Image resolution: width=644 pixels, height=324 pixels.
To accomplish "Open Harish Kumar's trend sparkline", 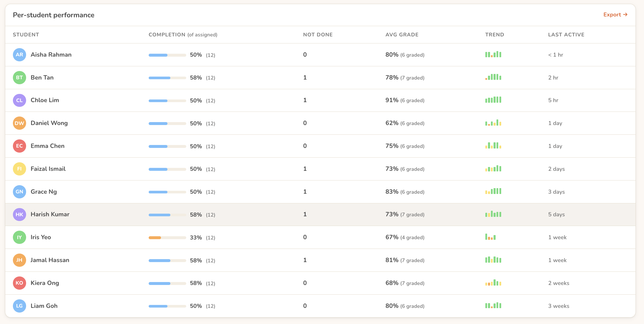I will coord(493,214).
